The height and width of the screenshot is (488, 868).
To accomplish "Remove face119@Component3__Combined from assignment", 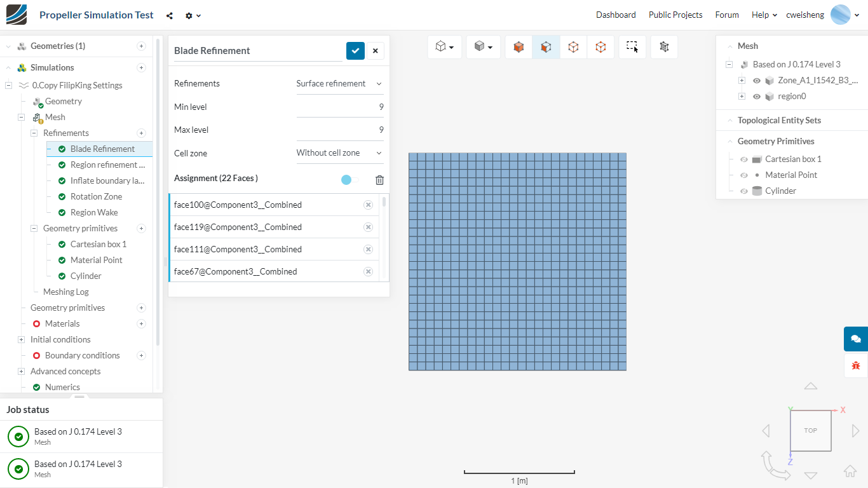I will 368,227.
